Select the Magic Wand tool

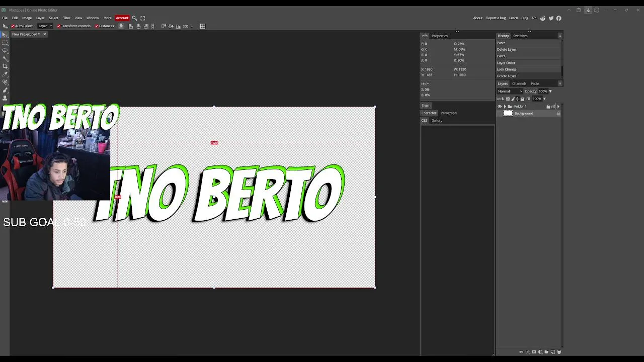(5, 58)
